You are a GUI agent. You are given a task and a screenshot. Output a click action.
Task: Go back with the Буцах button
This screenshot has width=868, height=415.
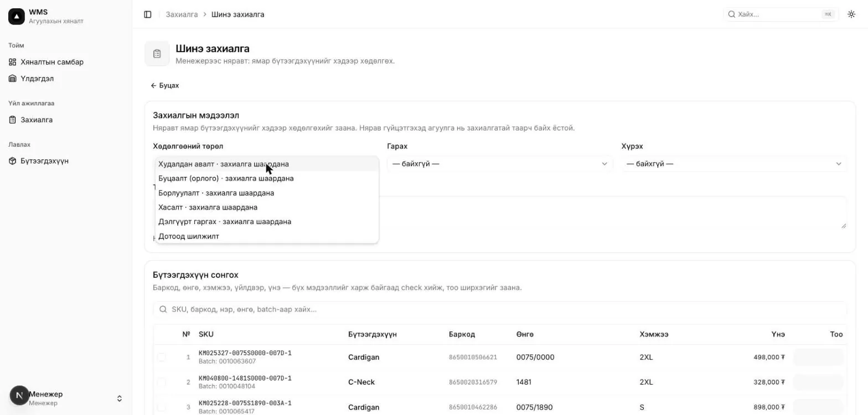coord(165,86)
